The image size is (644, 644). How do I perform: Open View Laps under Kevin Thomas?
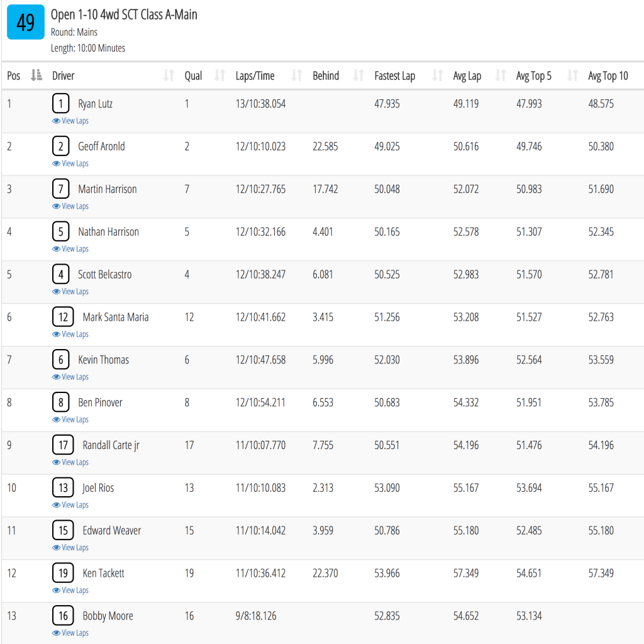click(x=70, y=377)
